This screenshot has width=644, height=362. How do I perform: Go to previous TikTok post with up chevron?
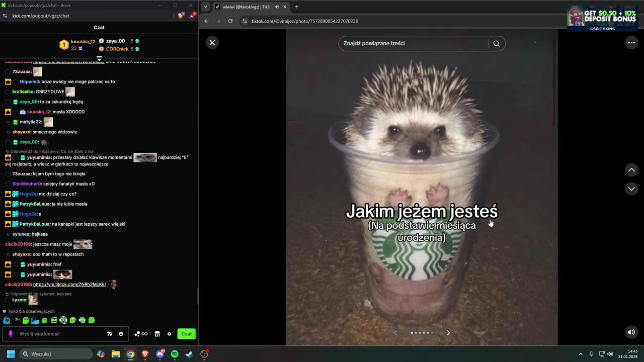point(631,170)
